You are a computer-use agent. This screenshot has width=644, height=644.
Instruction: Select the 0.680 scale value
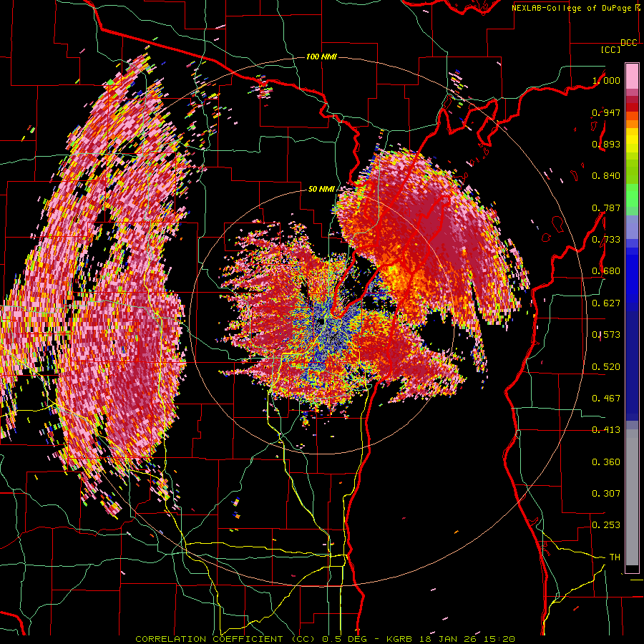(x=606, y=271)
